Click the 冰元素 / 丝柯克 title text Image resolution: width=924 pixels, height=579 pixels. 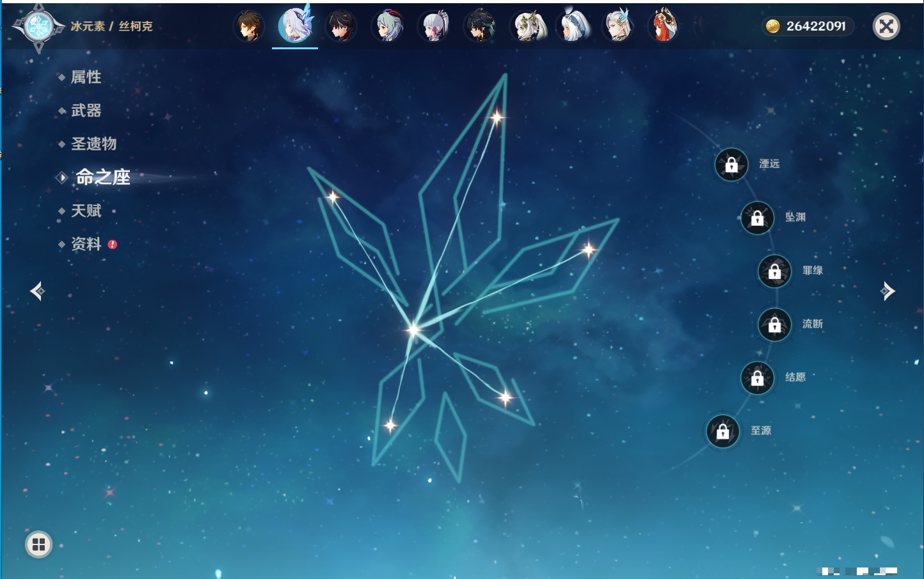tap(111, 26)
